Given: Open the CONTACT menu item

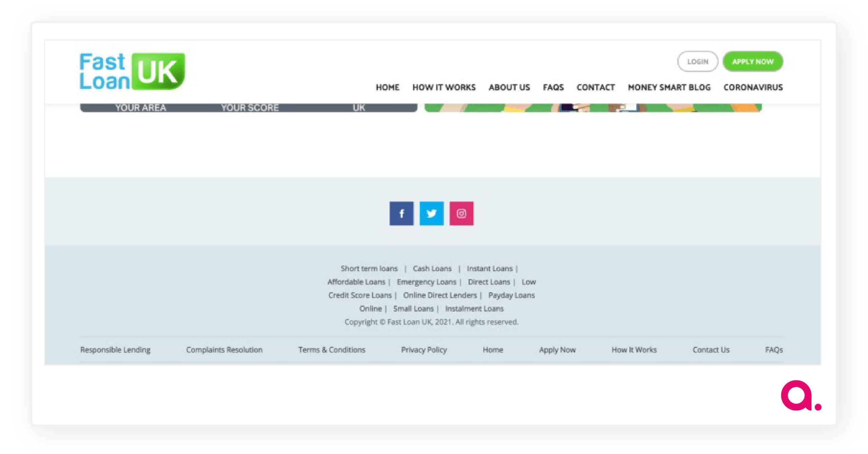Looking at the screenshot, I should click(596, 87).
